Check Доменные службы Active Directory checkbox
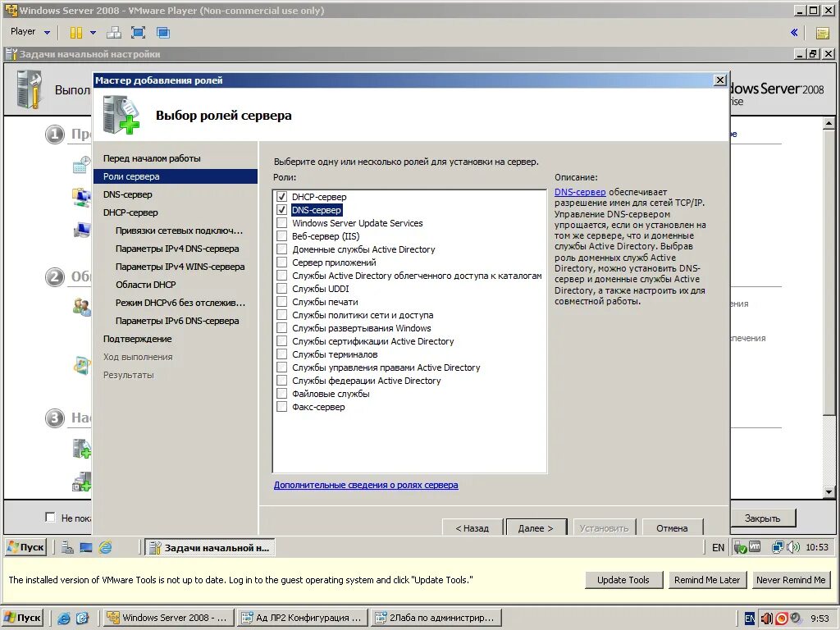840x630 pixels. click(x=282, y=249)
